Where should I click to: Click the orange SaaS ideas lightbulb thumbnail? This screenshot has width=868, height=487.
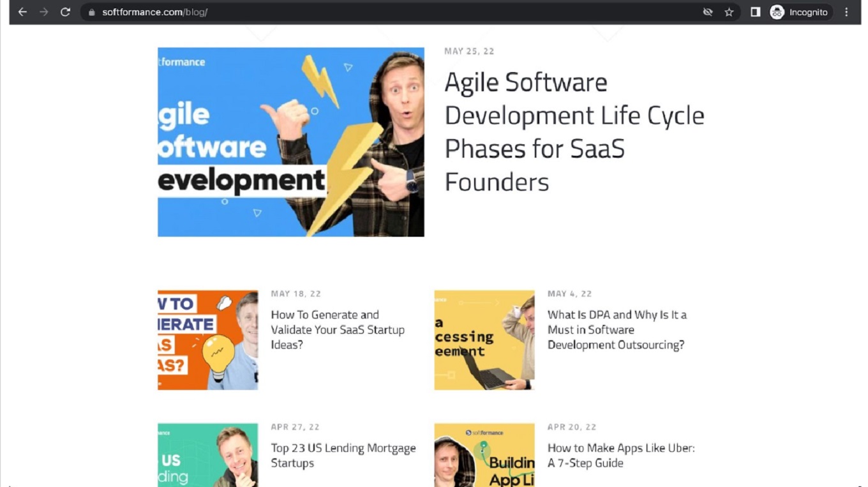tap(207, 340)
